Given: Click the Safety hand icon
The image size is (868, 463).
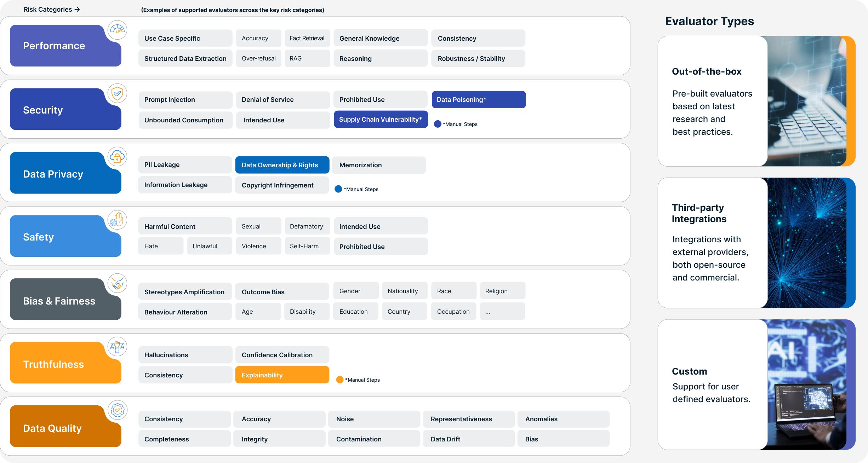Looking at the screenshot, I should (117, 220).
